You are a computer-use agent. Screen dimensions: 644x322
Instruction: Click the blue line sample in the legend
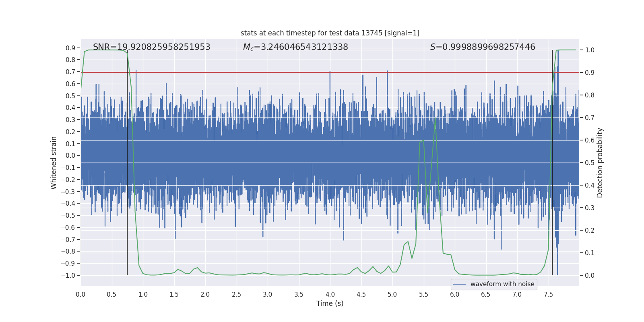460,284
